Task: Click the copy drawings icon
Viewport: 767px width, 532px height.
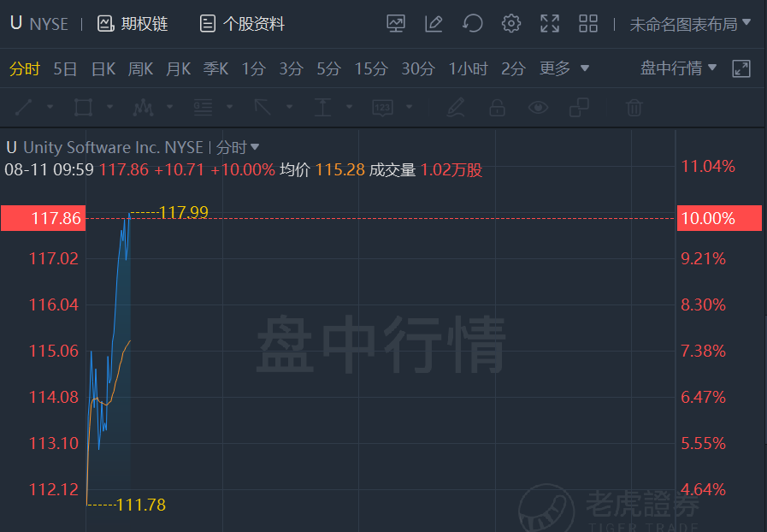Action: click(579, 107)
